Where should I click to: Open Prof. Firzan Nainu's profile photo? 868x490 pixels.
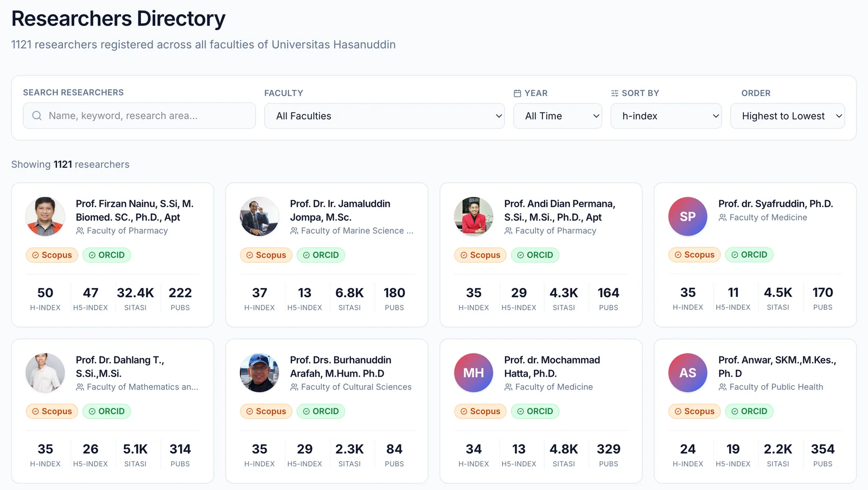(x=46, y=217)
